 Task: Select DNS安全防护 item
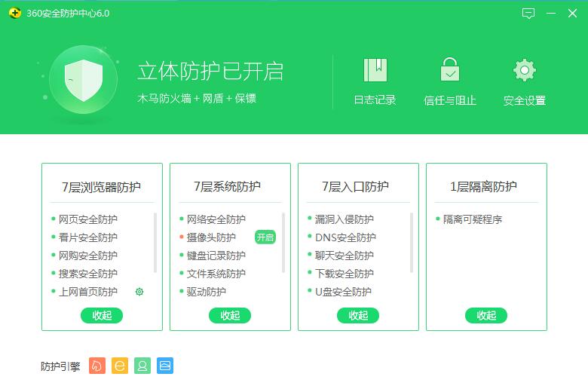(x=345, y=237)
